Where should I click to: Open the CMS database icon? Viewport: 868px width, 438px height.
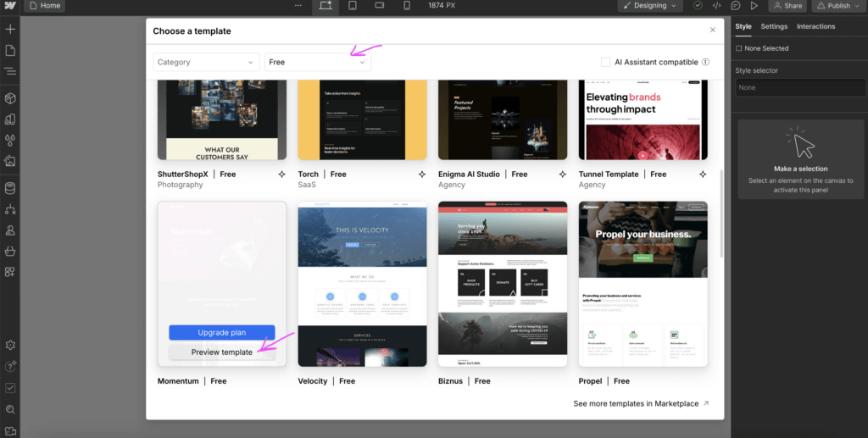(x=10, y=189)
